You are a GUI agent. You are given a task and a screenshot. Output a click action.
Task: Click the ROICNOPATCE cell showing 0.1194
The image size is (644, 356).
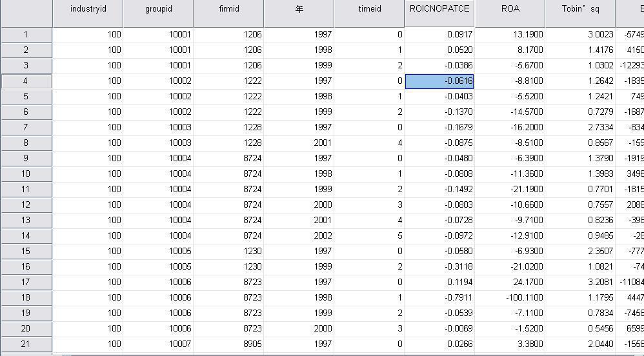pyautogui.click(x=439, y=282)
